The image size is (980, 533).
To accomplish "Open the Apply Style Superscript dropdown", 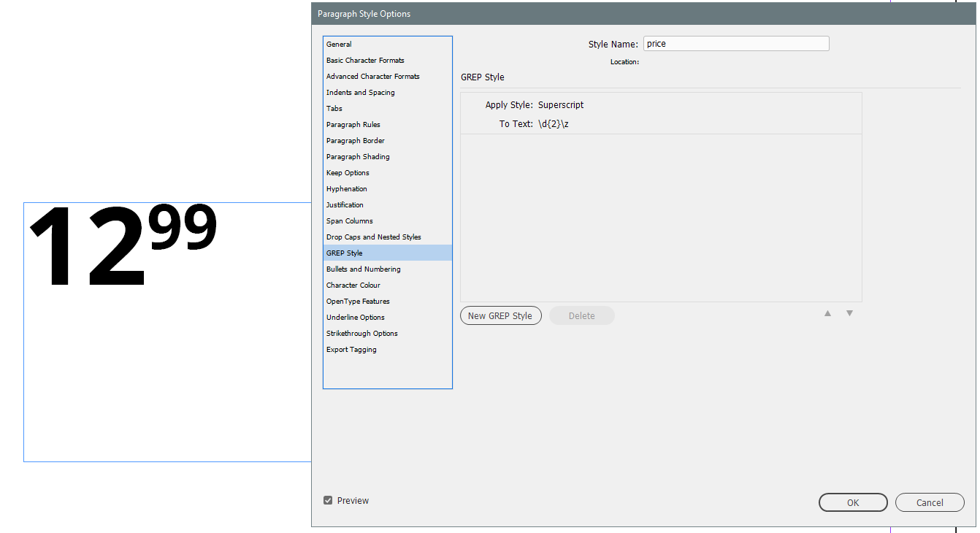I will coord(561,105).
